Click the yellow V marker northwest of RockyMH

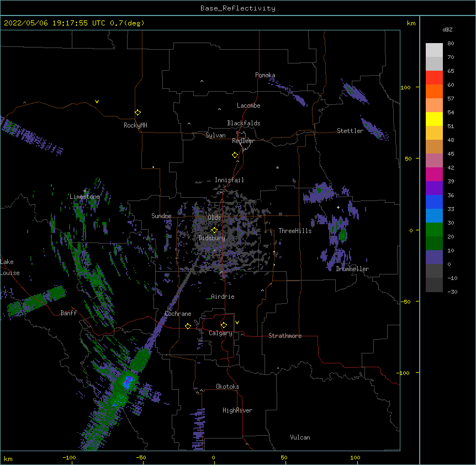97,102
